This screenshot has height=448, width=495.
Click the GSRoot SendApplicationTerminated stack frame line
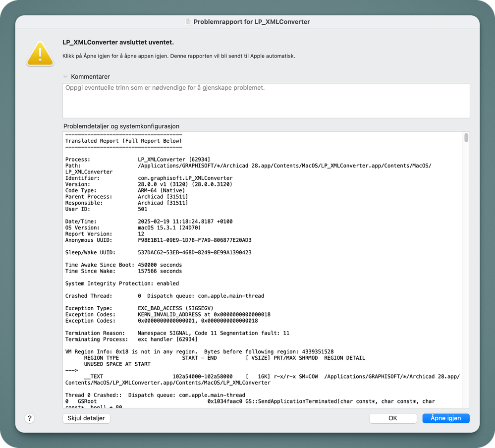pyautogui.click(x=250, y=401)
